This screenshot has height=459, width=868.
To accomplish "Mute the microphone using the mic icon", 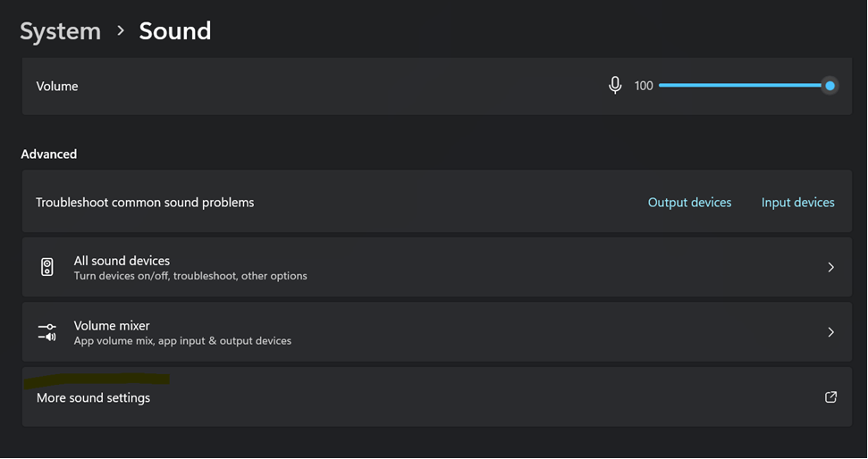I will (x=615, y=86).
